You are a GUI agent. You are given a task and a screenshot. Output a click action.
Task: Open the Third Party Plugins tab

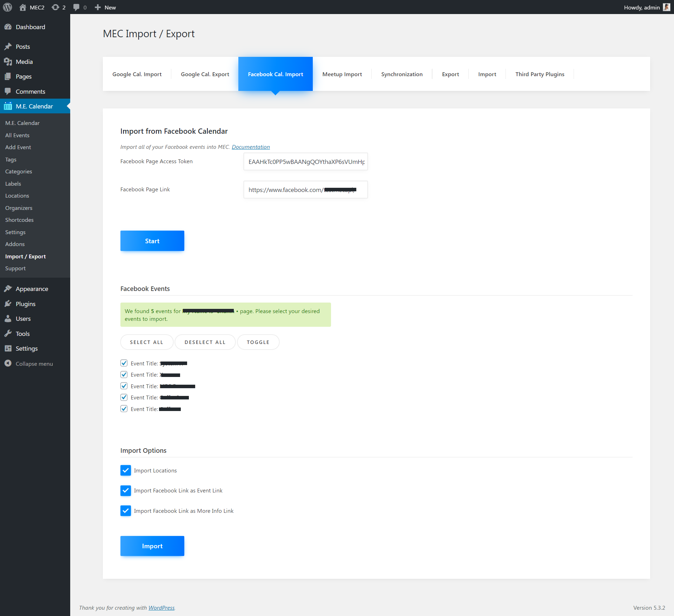[540, 74]
